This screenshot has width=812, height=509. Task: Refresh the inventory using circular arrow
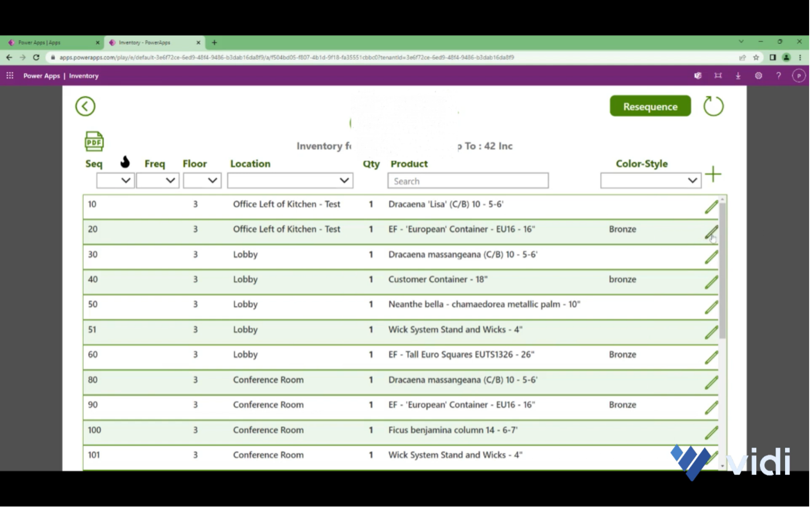pyautogui.click(x=713, y=106)
